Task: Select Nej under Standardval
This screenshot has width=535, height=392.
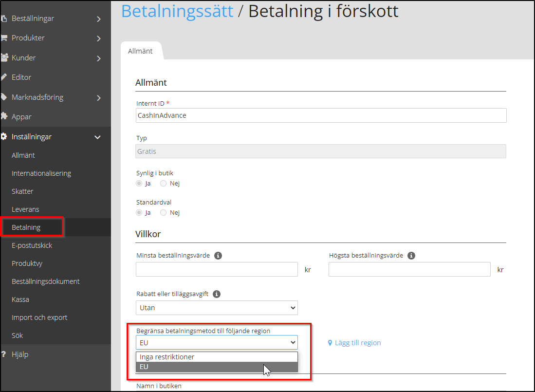Action: click(164, 213)
